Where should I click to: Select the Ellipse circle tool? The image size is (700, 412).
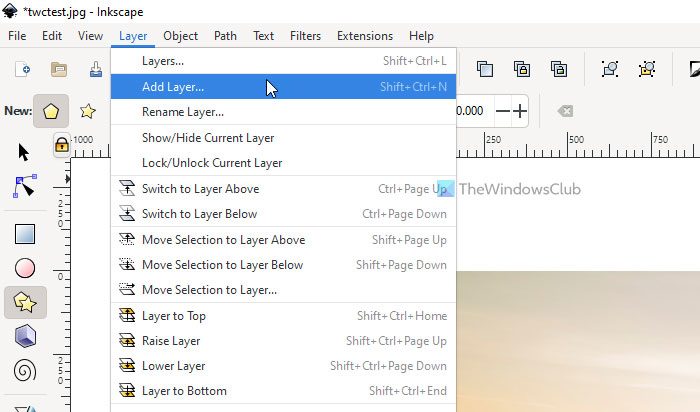point(25,268)
